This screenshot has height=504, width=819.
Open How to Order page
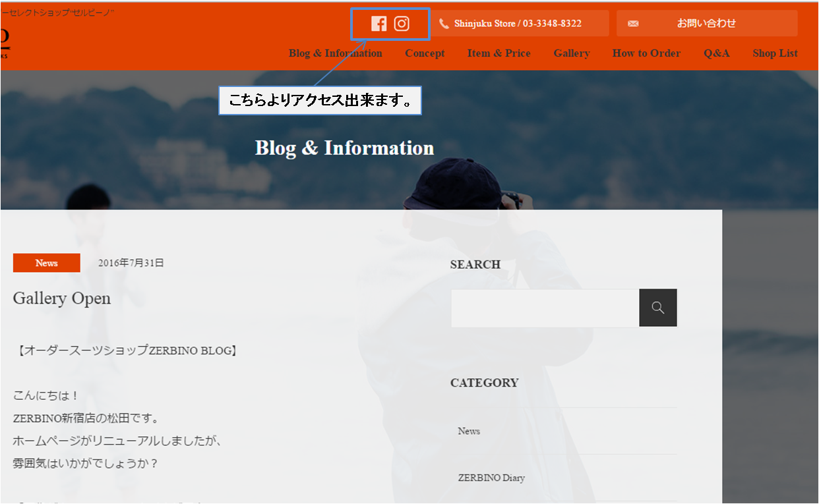click(x=646, y=53)
